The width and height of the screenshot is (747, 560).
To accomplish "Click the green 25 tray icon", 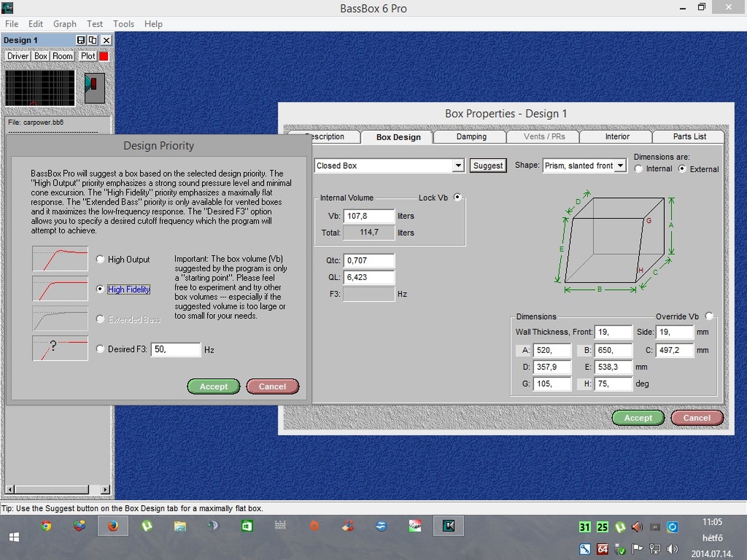I will coord(602,527).
